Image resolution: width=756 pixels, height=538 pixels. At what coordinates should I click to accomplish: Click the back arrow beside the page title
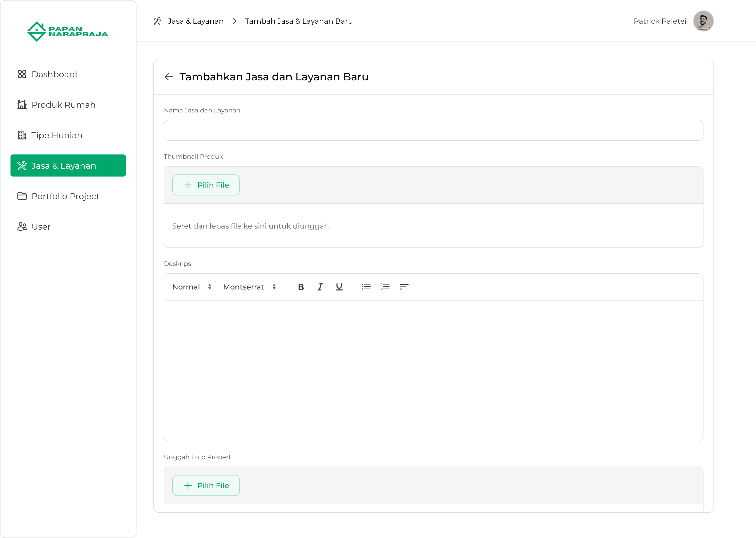point(169,77)
